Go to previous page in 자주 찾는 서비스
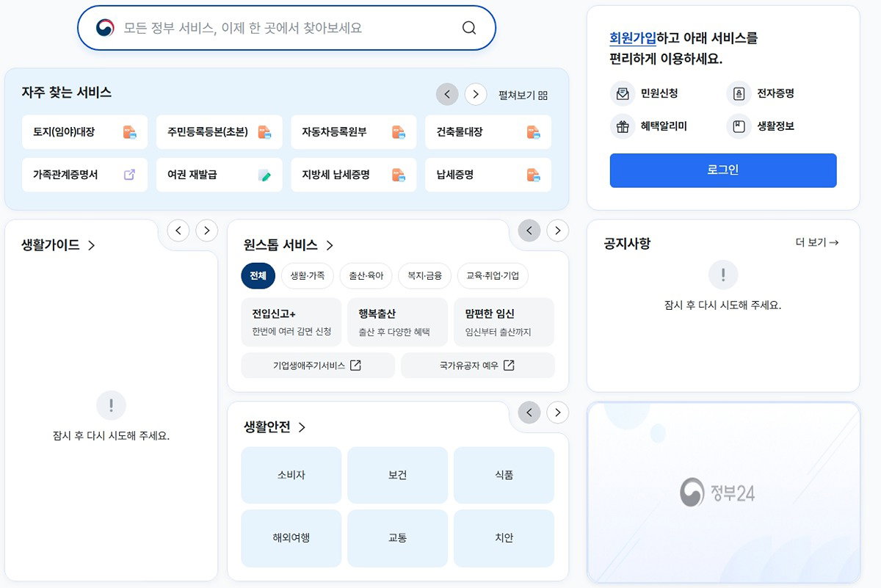 pos(447,94)
